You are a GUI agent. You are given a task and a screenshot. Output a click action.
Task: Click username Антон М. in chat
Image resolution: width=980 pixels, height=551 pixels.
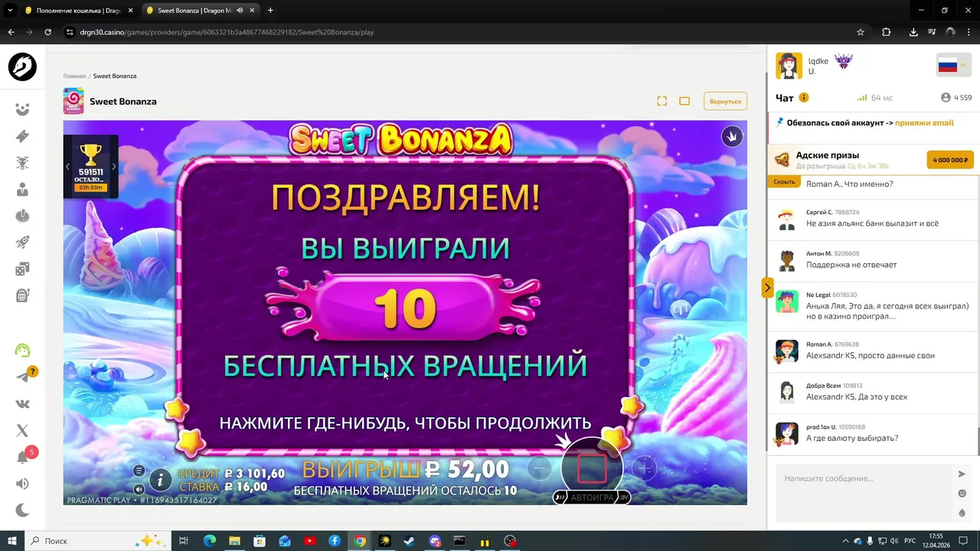[x=818, y=253]
